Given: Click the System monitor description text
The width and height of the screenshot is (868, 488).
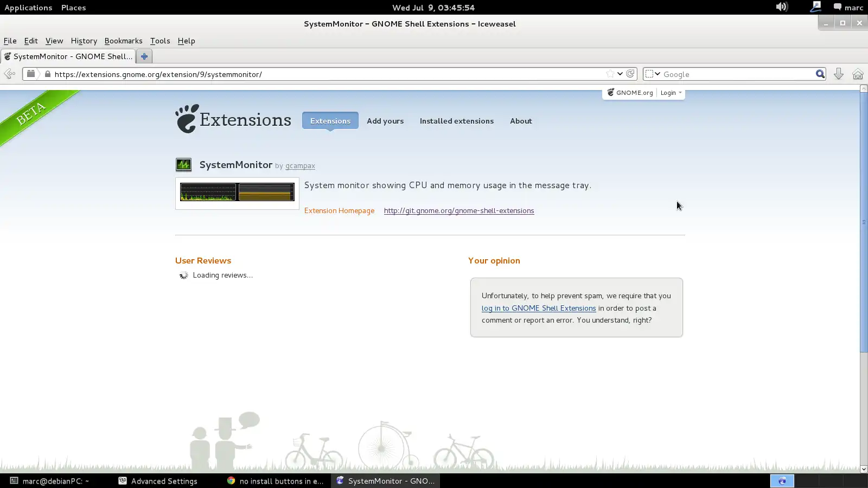Looking at the screenshot, I should (x=448, y=185).
